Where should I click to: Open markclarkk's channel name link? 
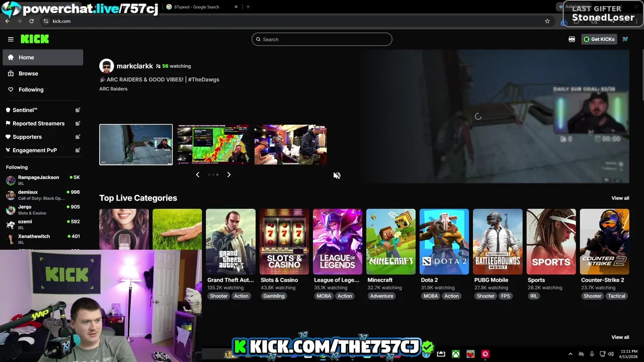(x=134, y=66)
